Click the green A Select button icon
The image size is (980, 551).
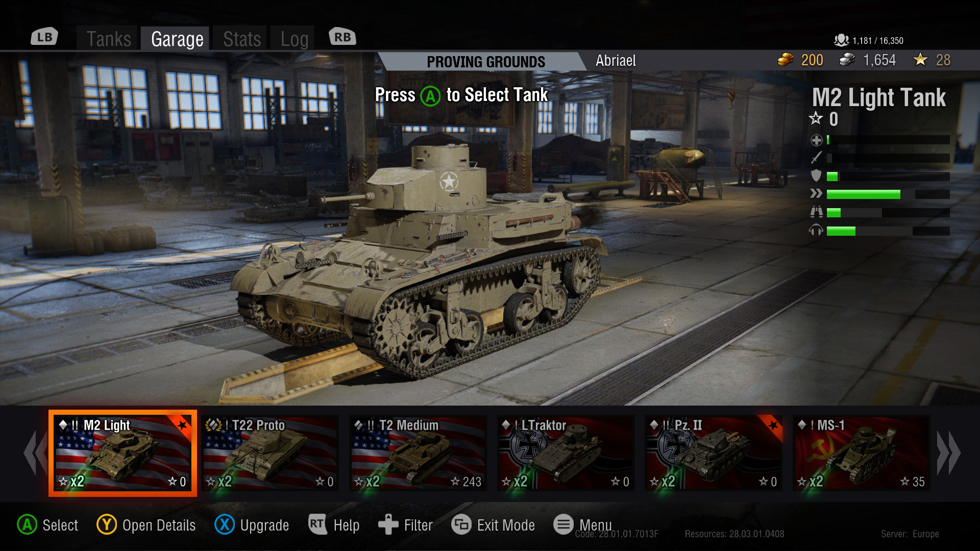click(27, 524)
